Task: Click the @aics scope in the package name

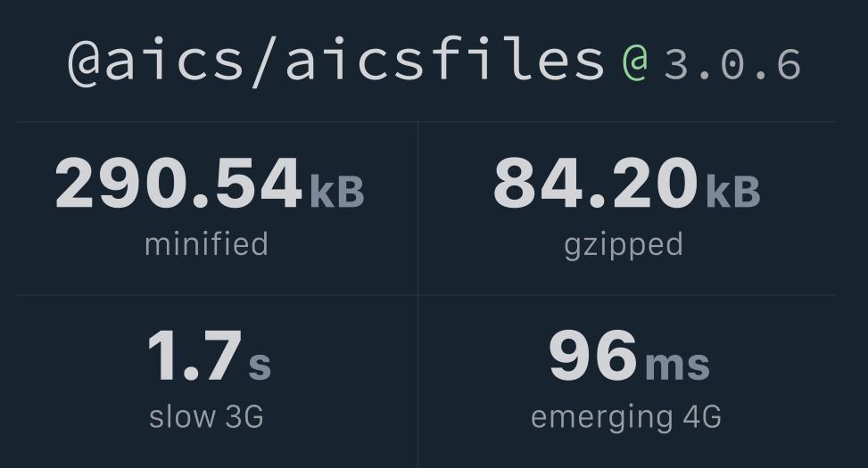Action: pos(155,61)
